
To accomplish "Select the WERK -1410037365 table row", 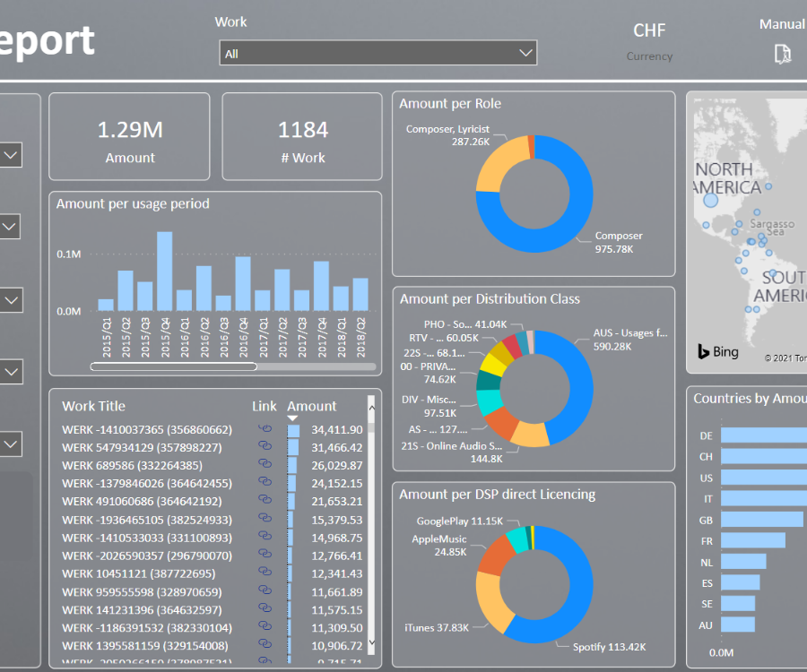I will (x=147, y=430).
